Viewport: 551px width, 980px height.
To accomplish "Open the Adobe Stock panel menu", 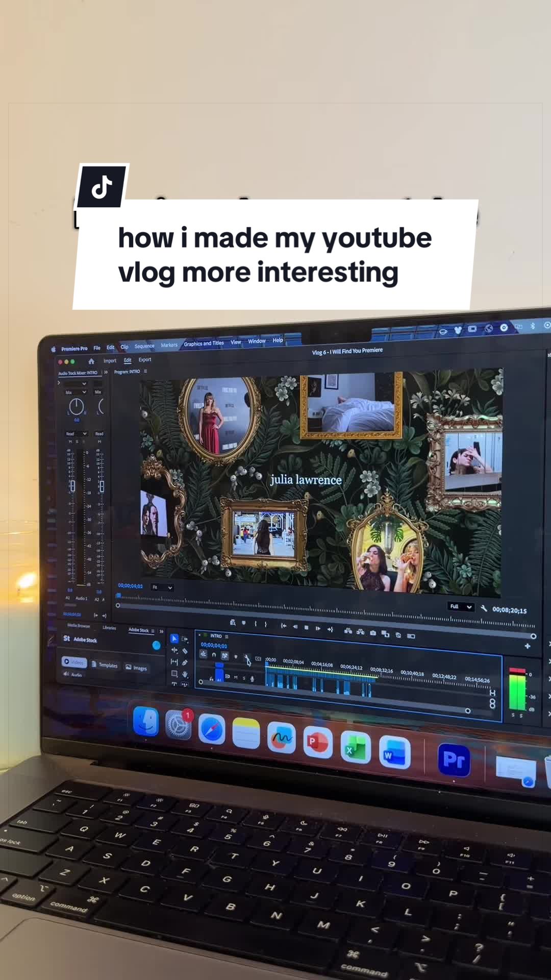I will (153, 631).
